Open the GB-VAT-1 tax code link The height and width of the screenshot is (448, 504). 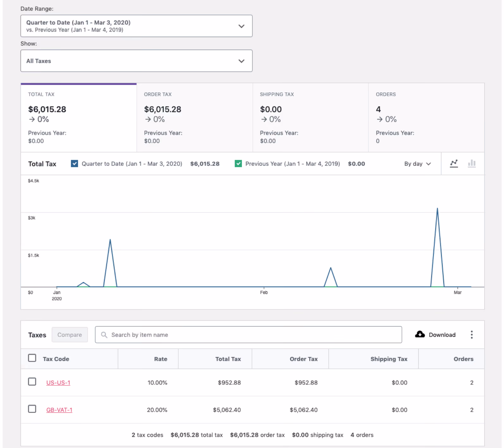coord(59,410)
